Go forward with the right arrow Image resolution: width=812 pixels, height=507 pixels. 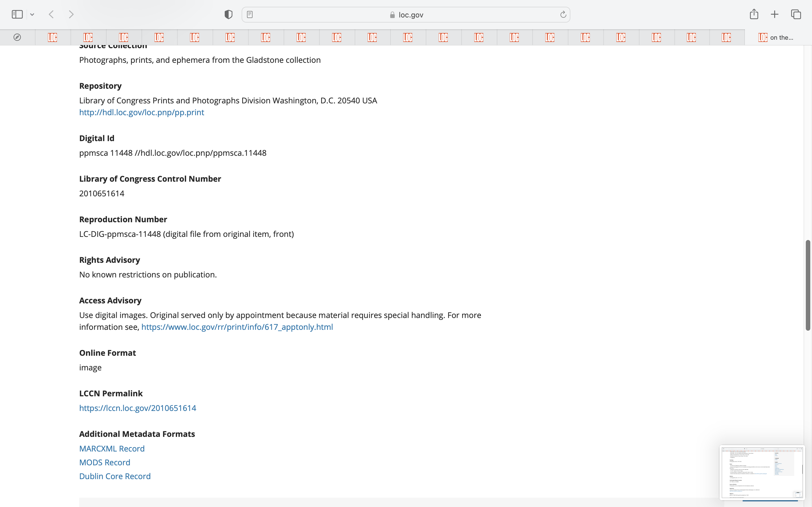71,14
